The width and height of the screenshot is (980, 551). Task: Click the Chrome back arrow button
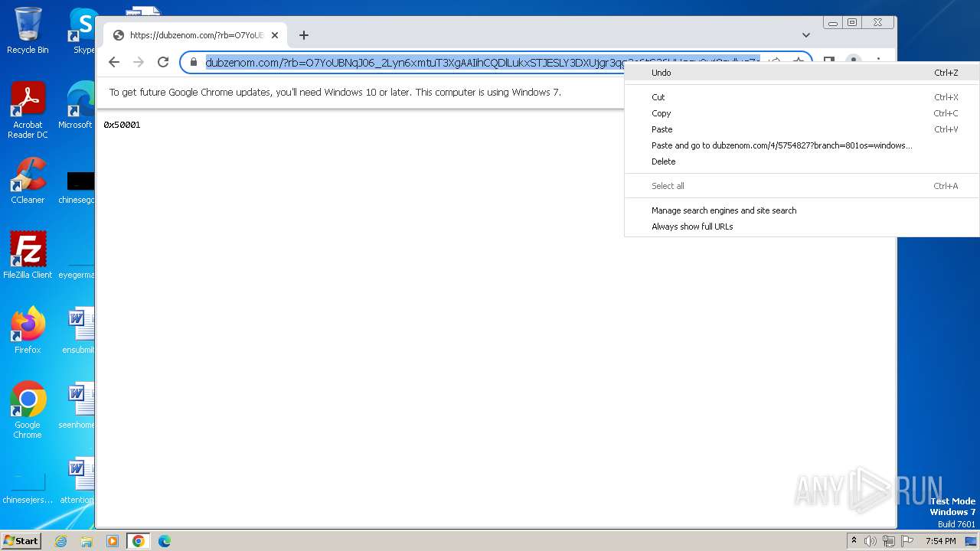click(x=114, y=62)
